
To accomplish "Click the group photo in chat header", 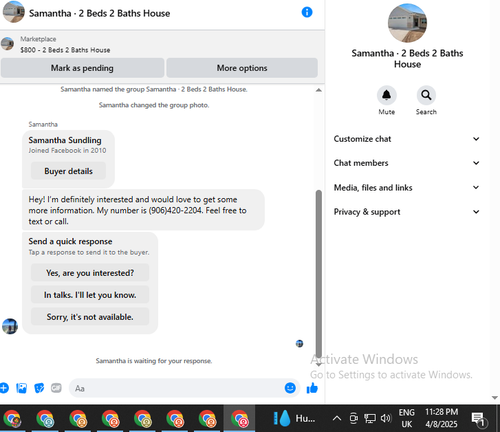I will point(14,12).
